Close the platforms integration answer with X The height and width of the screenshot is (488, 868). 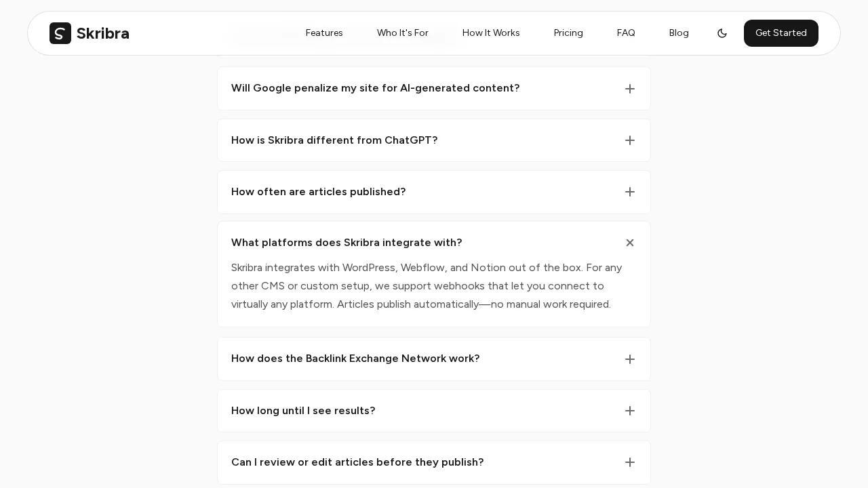click(629, 243)
